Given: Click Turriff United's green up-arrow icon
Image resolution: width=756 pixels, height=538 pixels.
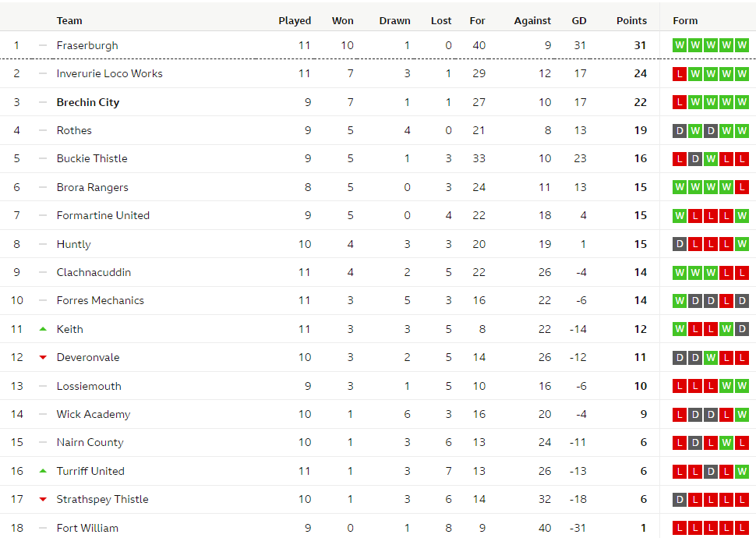Looking at the screenshot, I should (43, 471).
